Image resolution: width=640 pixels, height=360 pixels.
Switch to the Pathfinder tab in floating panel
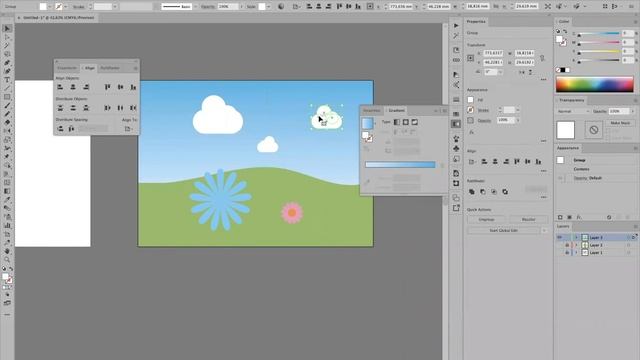(110, 68)
